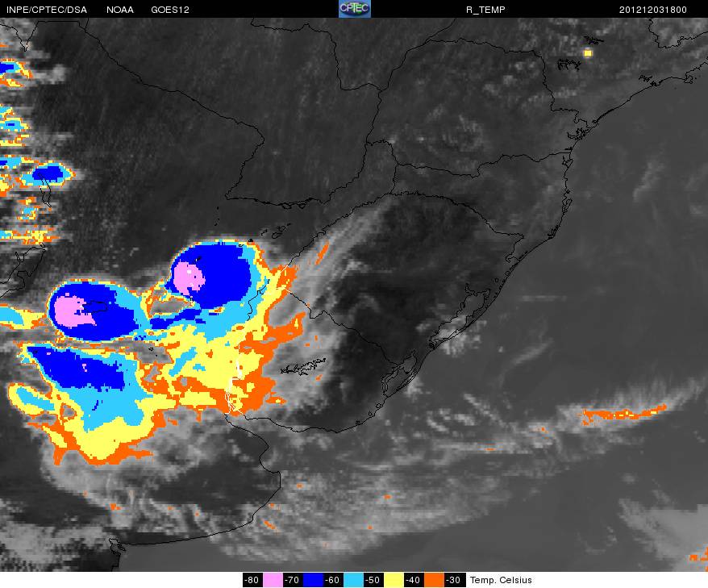Click the -50 value in the legend

(373, 580)
